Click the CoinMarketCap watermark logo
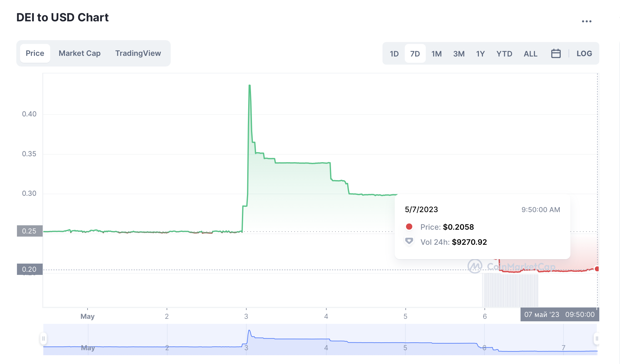620x364 pixels. (475, 266)
